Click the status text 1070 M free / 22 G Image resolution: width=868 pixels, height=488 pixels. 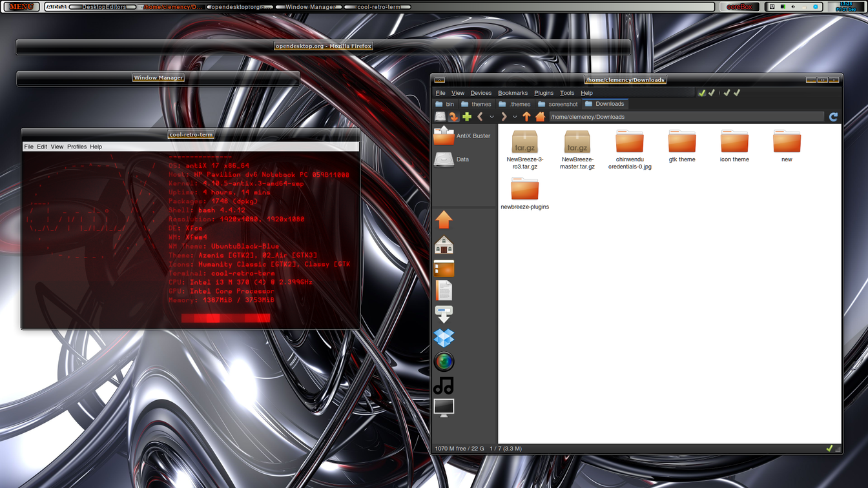click(x=459, y=448)
